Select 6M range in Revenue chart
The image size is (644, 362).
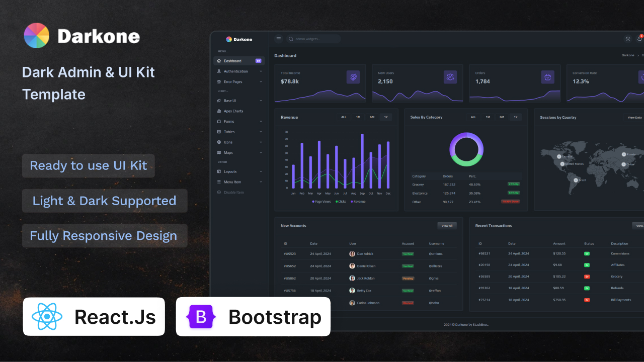[x=372, y=117]
